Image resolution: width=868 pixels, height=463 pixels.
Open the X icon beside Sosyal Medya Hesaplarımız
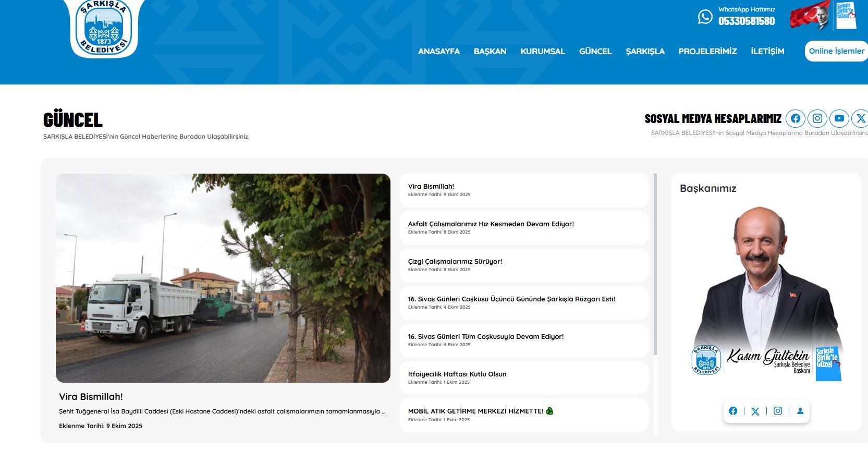(860, 118)
